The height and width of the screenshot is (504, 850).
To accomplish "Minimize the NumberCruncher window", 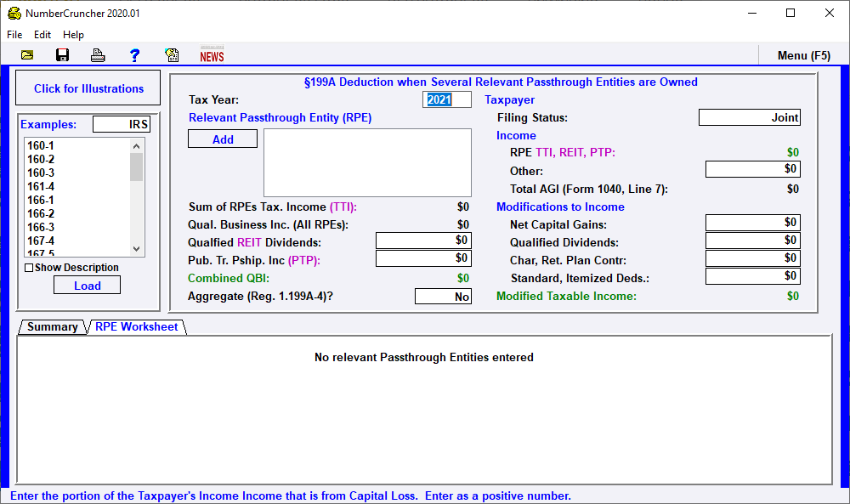I will [752, 13].
